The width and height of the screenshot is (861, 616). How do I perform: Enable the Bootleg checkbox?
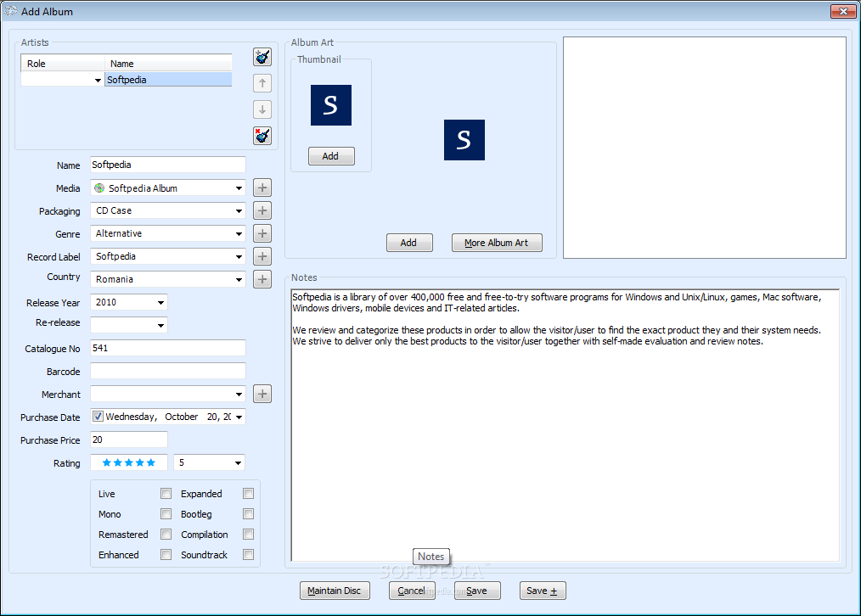pos(248,514)
